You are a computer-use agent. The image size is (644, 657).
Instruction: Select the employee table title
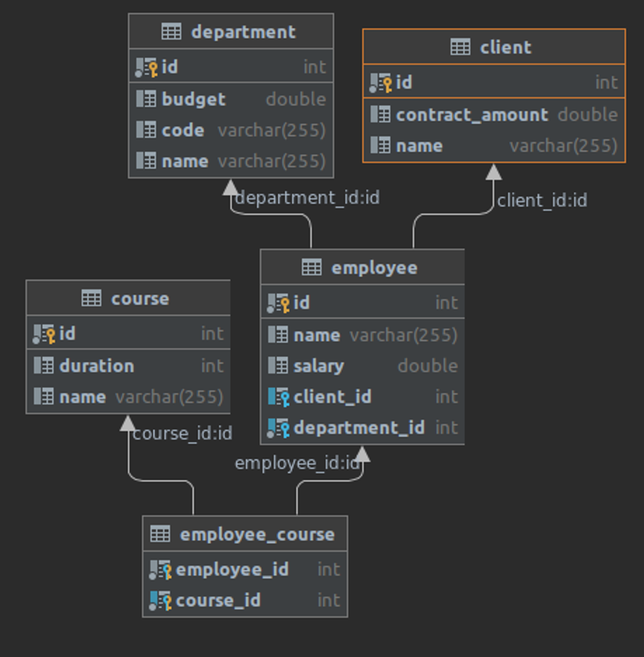tap(374, 268)
